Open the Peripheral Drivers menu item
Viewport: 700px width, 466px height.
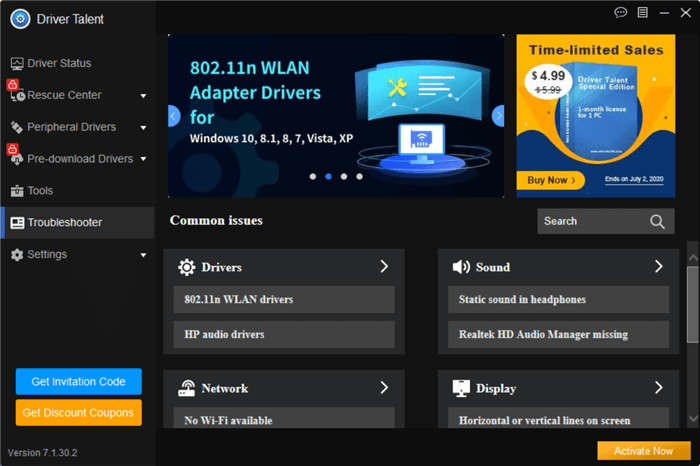pyautogui.click(x=78, y=127)
